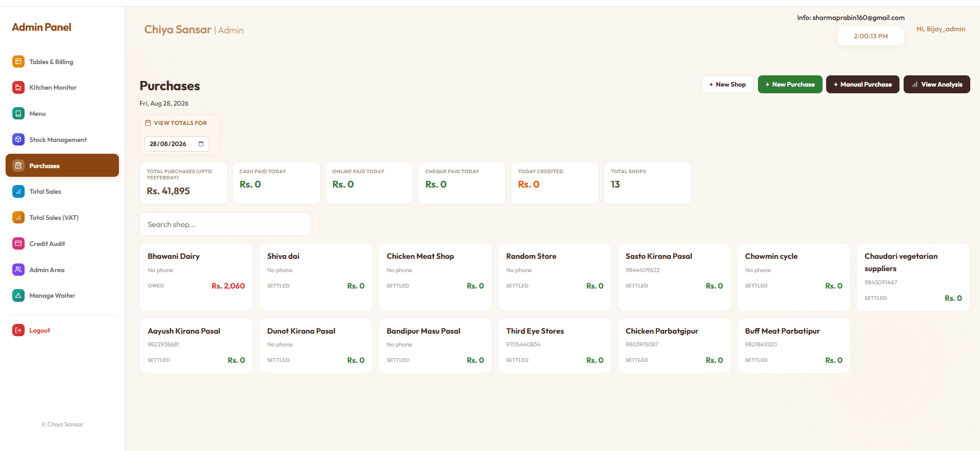Open the Chowmin cycle shop card
The image size is (980, 451).
click(x=794, y=277)
